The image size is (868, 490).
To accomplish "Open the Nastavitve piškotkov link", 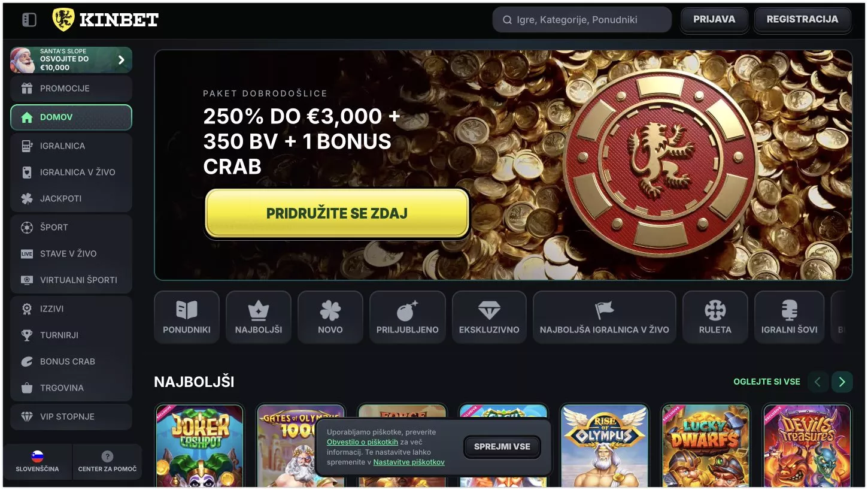I will [x=409, y=462].
